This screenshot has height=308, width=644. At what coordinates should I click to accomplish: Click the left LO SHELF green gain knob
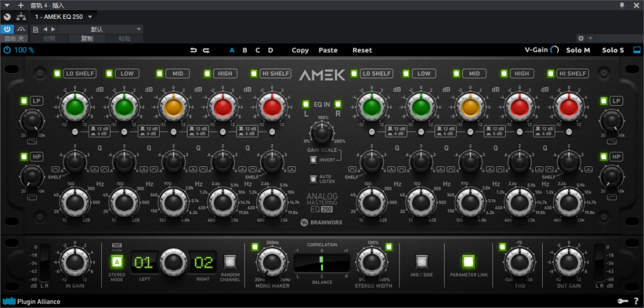[x=75, y=107]
